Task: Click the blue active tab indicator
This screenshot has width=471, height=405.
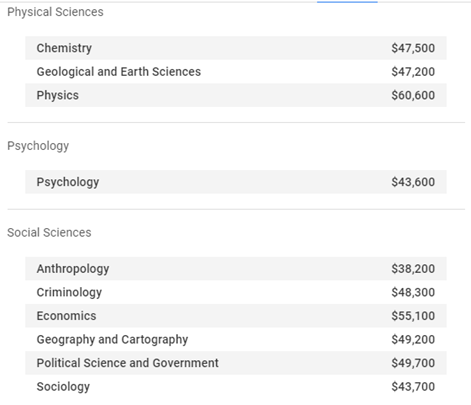Action: click(347, 2)
